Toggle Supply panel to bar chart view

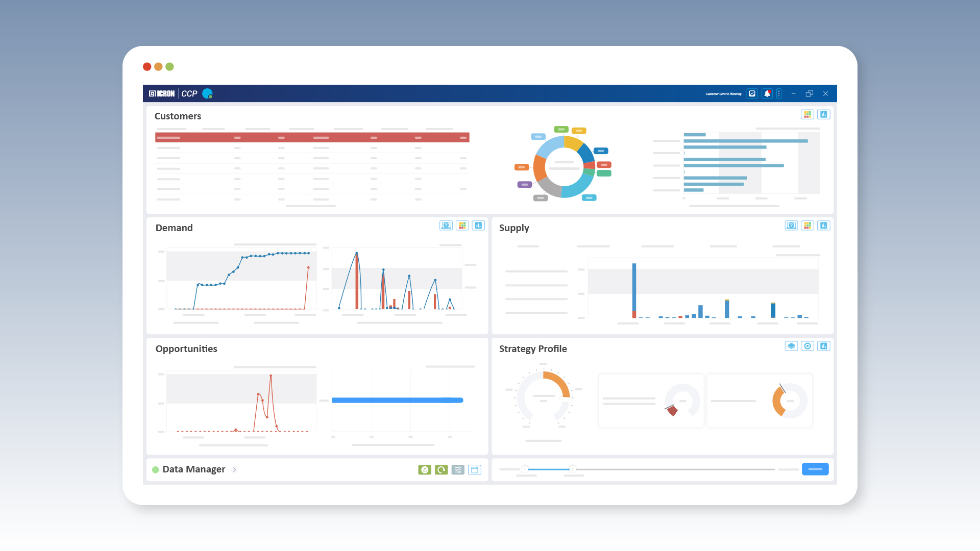(x=824, y=225)
